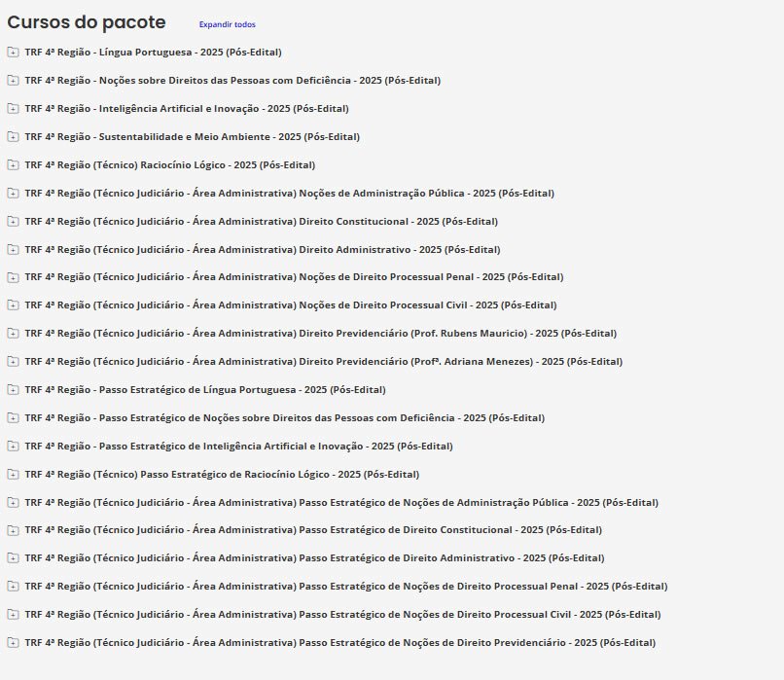
Task: Click plus icon for Direito Previdenciário Rubens Mauricio
Action: point(12,334)
